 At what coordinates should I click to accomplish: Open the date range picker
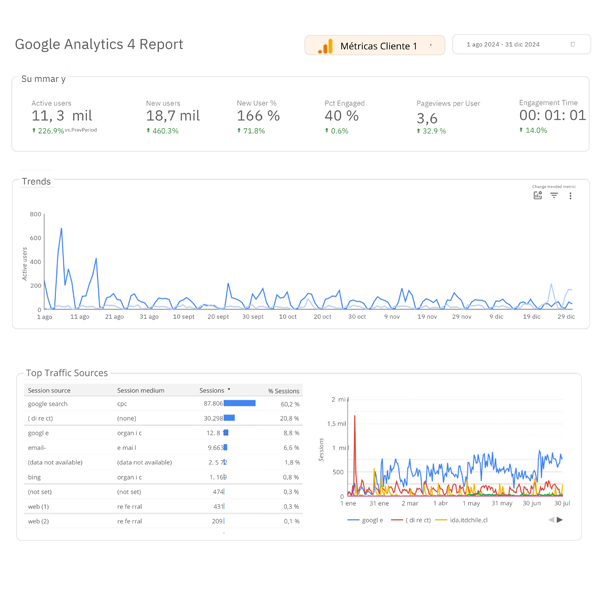(x=503, y=45)
